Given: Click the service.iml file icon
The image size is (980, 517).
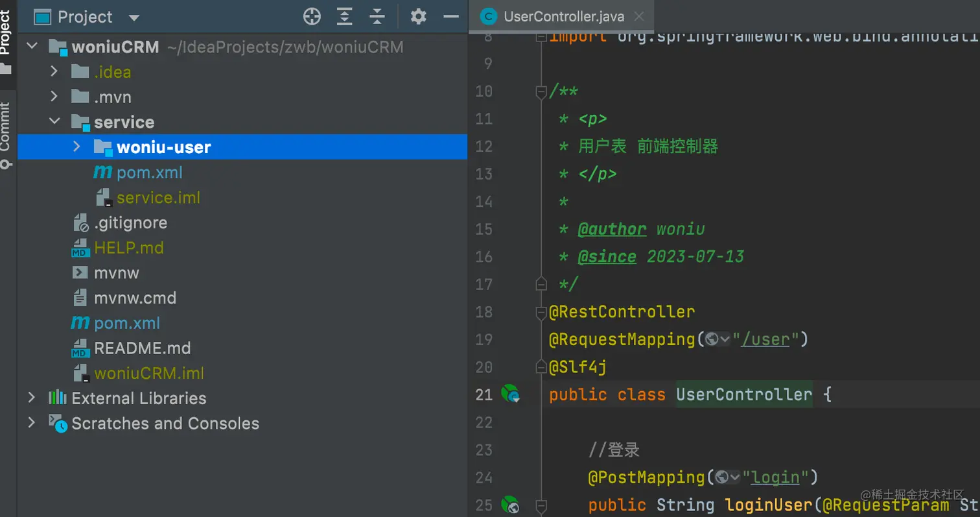Looking at the screenshot, I should [102, 198].
